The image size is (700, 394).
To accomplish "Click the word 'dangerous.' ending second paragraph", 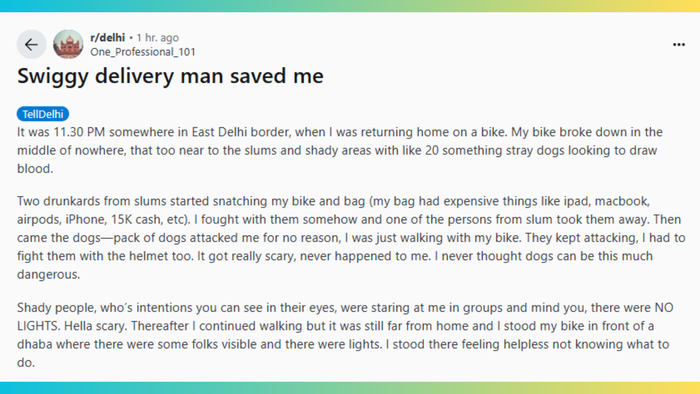I will 49,274.
